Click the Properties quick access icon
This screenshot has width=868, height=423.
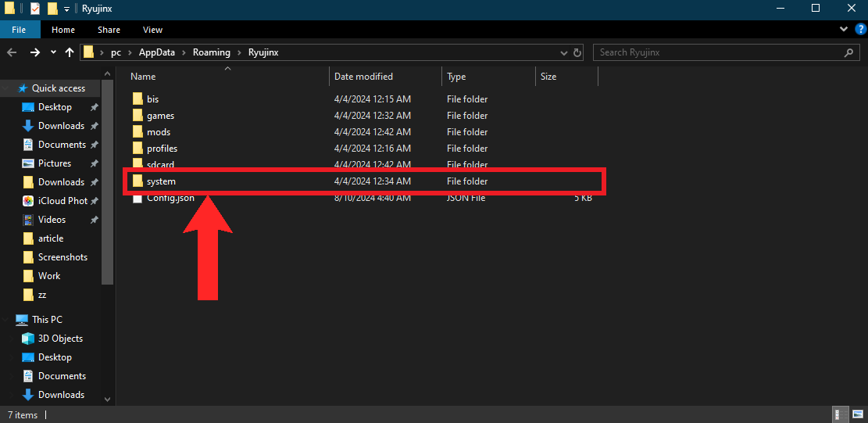click(x=35, y=9)
